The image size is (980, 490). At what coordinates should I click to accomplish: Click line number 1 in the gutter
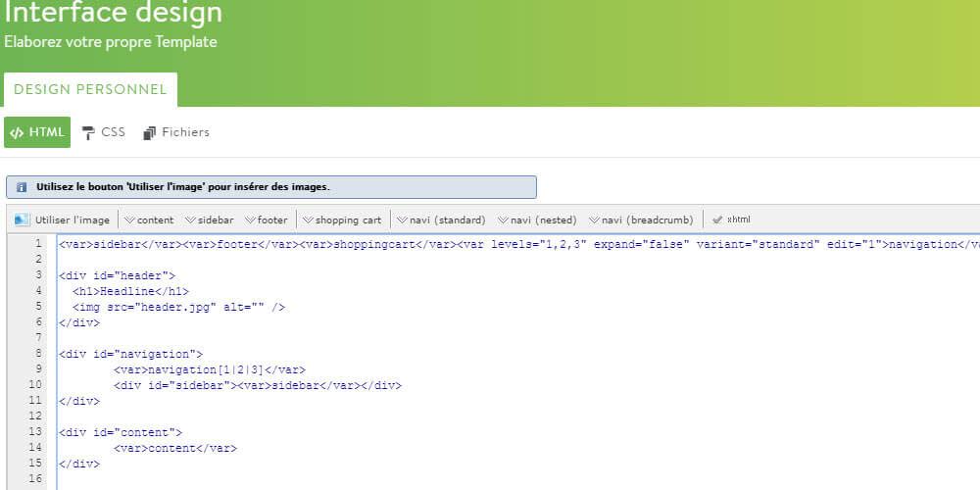(x=38, y=244)
